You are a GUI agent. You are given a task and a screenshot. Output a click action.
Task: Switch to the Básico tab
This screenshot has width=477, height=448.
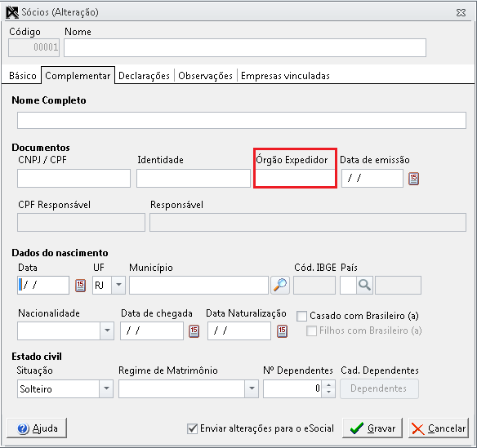23,76
